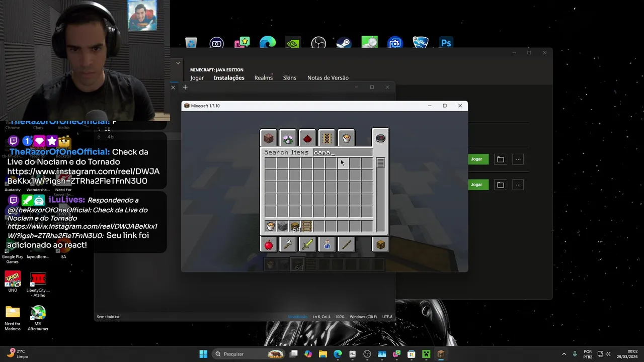Open the Materials tab with stick icon
The width and height of the screenshot is (644, 362).
(x=346, y=245)
